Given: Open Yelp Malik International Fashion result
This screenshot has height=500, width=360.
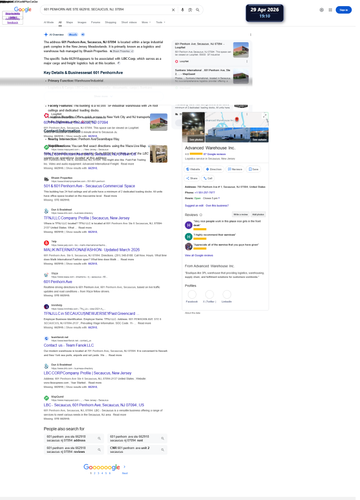Looking at the screenshot, I should 92,250.
